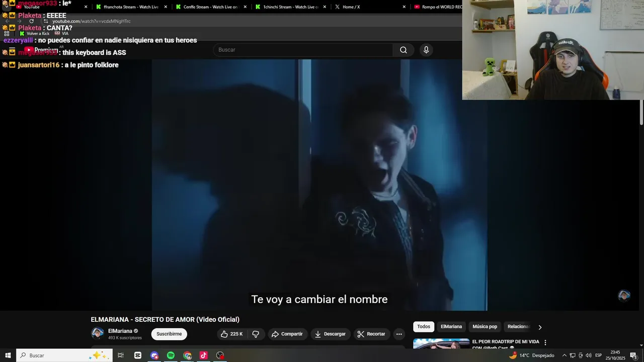Click the YouTube search magnifier button
The image size is (644, 362).
pyautogui.click(x=404, y=50)
